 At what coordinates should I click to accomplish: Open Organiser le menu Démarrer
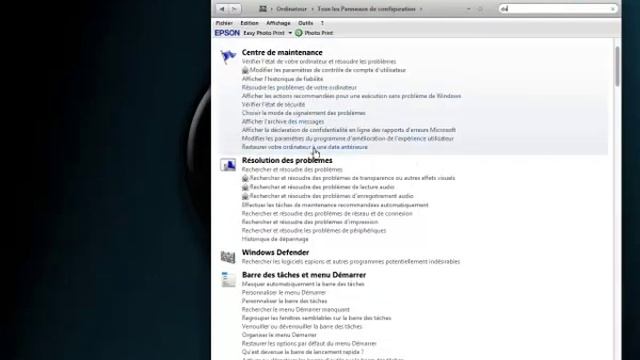[279, 335]
